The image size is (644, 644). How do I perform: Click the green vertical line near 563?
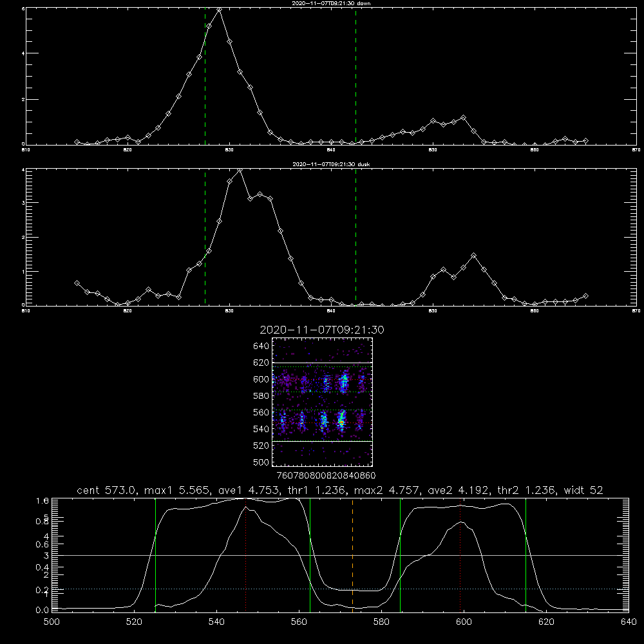pos(310,554)
